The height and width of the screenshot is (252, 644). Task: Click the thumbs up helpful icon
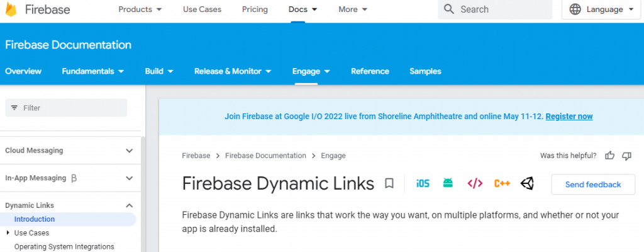coord(610,156)
